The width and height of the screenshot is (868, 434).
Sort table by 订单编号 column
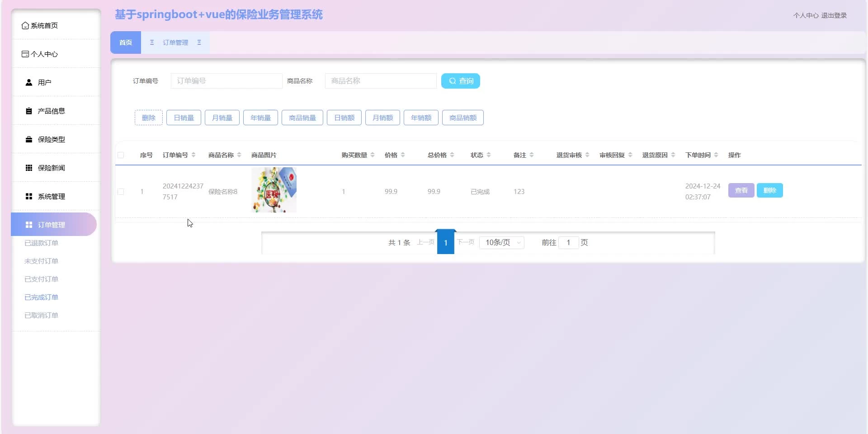(x=193, y=155)
